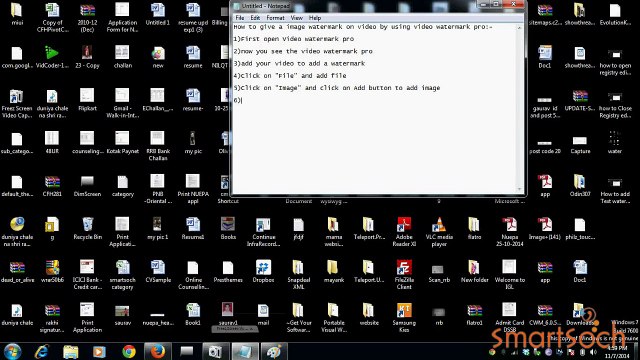Open the Paint taskbar button
The width and height of the screenshot is (640, 360).
(274, 351)
